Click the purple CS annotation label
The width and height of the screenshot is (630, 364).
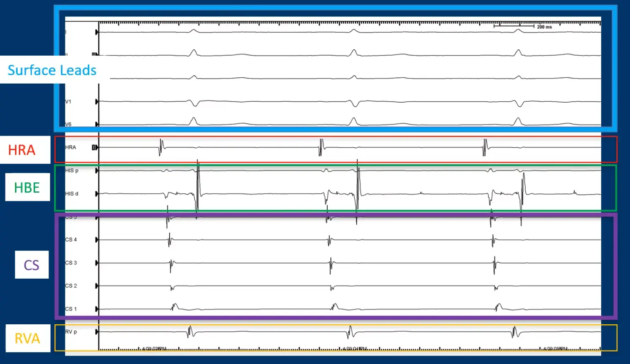point(32,265)
